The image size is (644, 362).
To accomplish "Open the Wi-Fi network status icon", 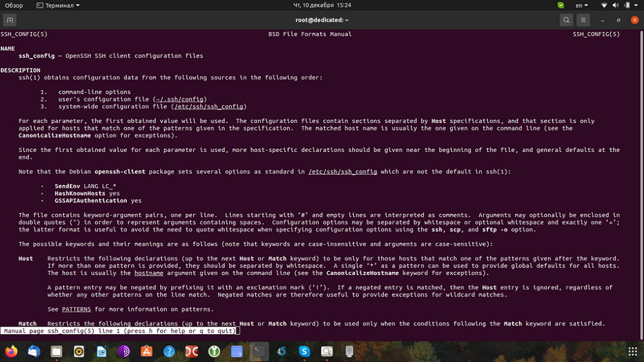I will pyautogui.click(x=604, y=5).
